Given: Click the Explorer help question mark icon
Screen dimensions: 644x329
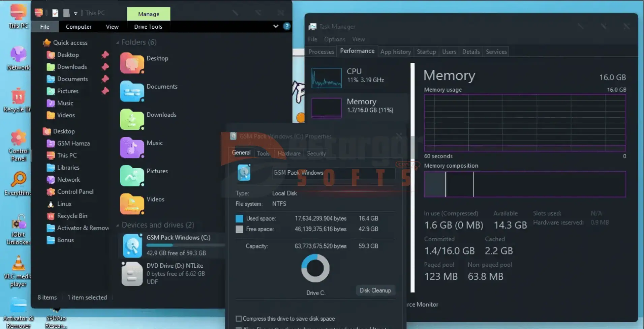Looking at the screenshot, I should point(287,26).
